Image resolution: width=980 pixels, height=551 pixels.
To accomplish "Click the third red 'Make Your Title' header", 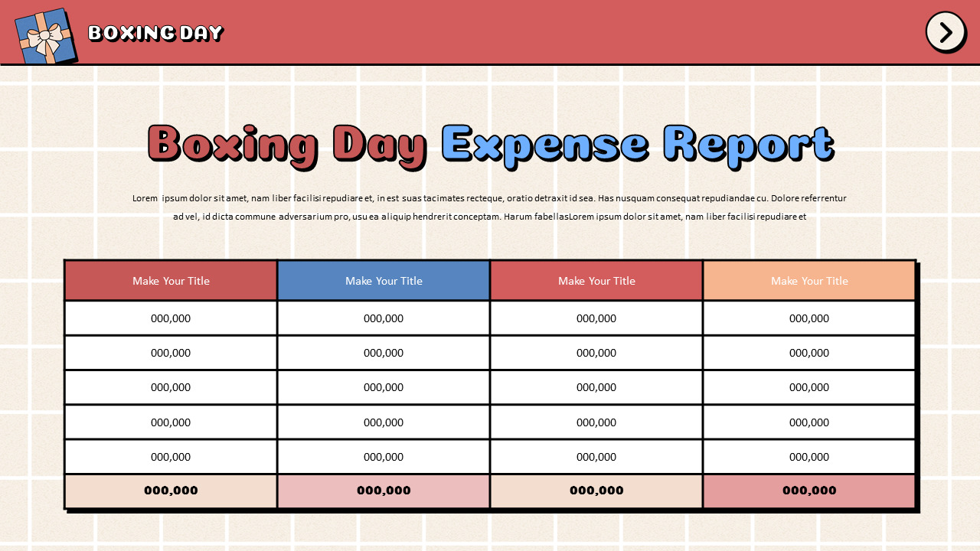I will 596,280.
